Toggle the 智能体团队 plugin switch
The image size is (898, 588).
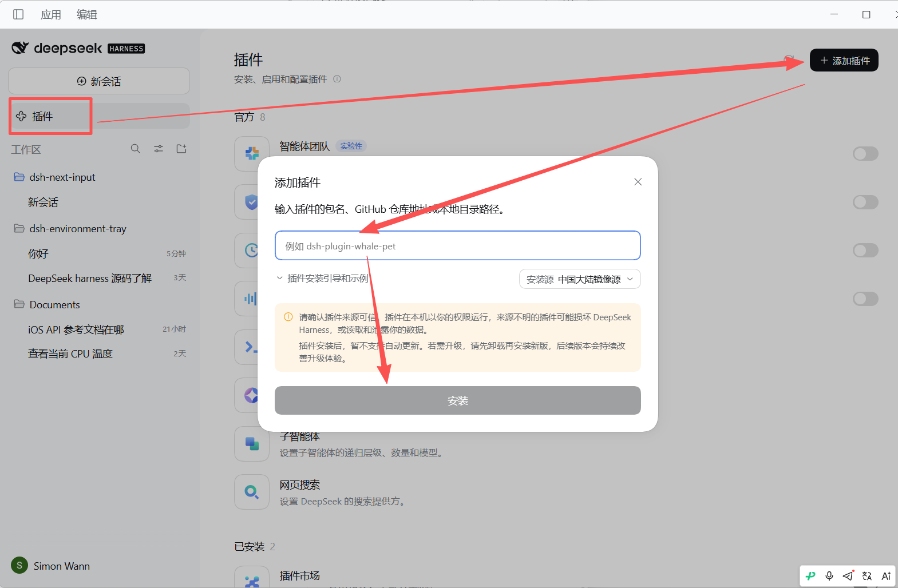coord(865,153)
